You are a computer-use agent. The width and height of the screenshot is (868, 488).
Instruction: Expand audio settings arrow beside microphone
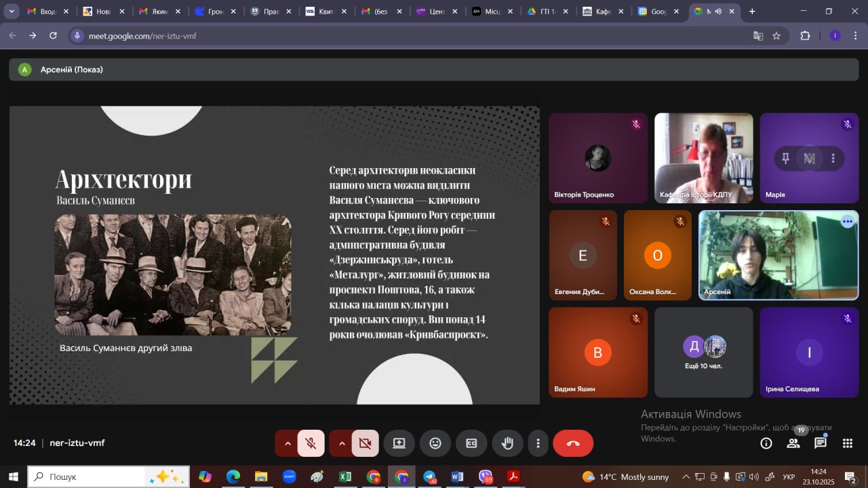coord(288,443)
